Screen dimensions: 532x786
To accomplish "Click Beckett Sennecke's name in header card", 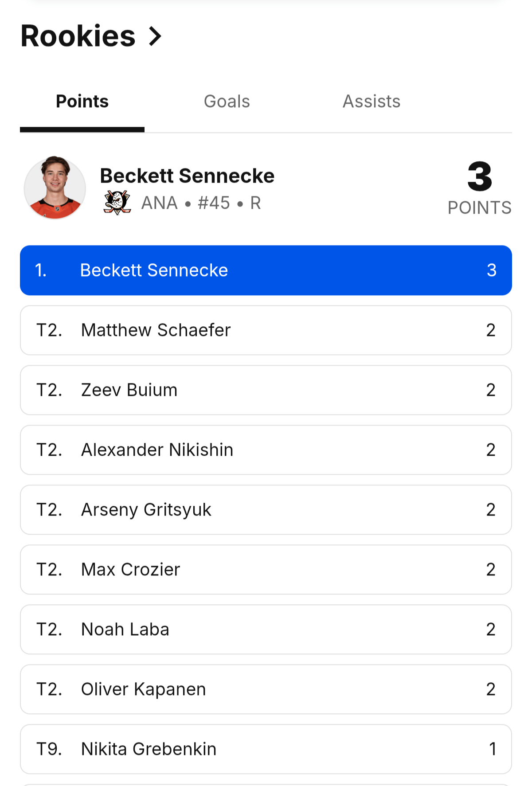I will (187, 176).
